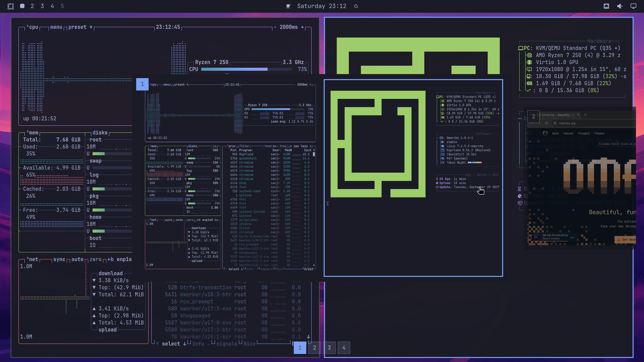Click the 'Get Omarchy' download button
The image size is (644, 362).
(x=626, y=240)
